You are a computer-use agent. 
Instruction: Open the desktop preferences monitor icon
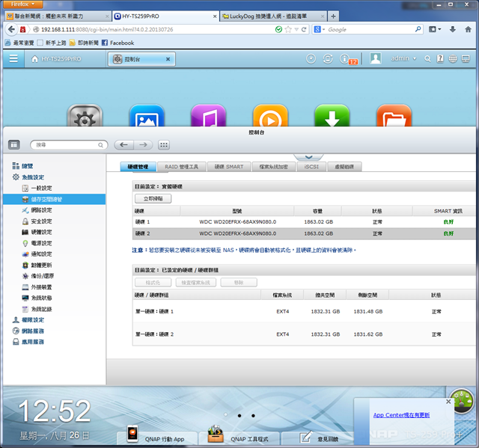point(466,58)
